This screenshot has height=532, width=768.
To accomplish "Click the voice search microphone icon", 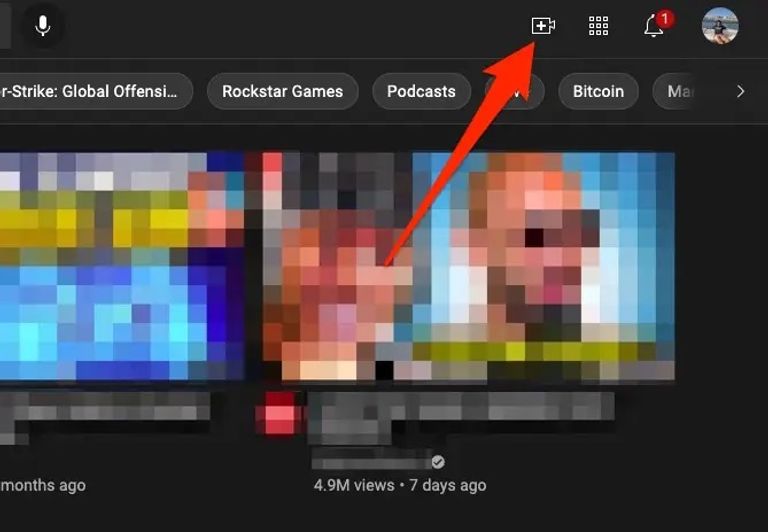I will click(42, 26).
